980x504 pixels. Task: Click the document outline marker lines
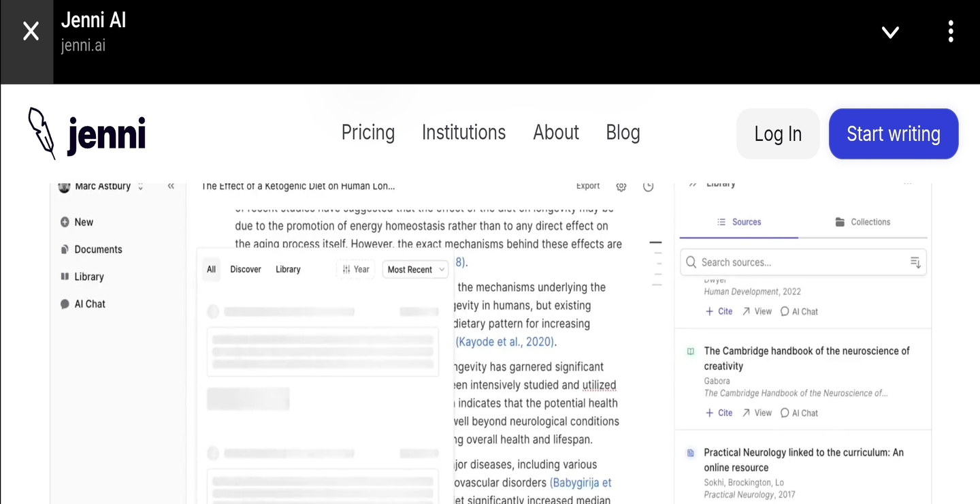pos(656,264)
